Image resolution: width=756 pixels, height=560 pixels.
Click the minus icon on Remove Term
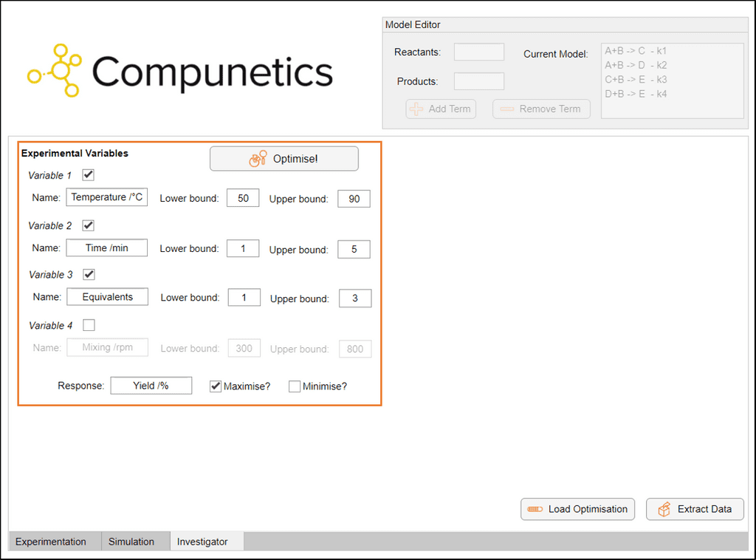[x=508, y=109]
